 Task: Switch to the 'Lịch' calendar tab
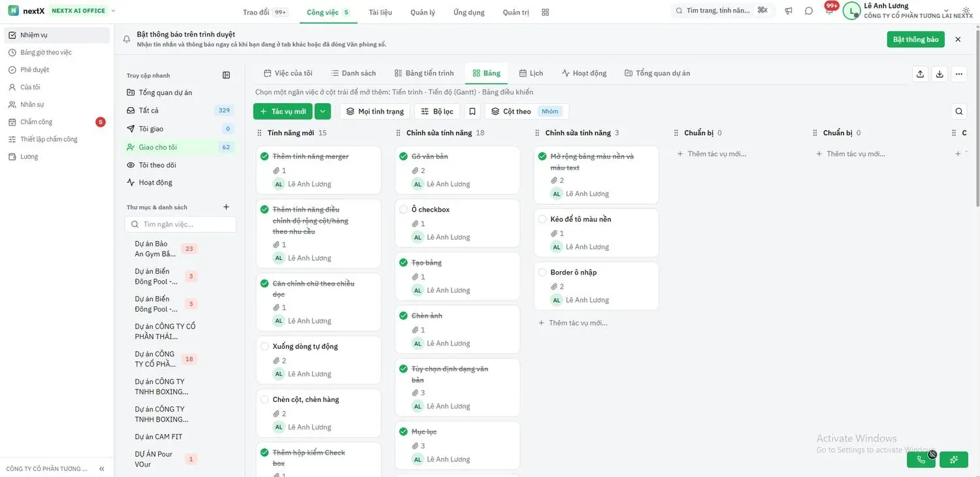click(x=531, y=73)
